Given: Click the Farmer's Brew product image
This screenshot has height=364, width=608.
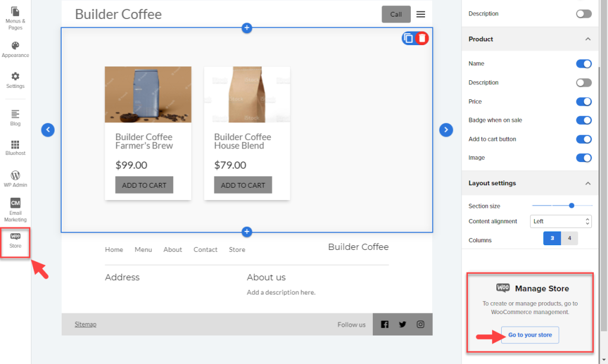Looking at the screenshot, I should 148,94.
